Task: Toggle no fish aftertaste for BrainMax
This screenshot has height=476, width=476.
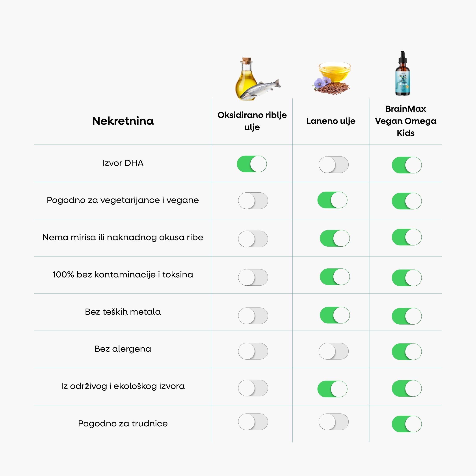Action: 407,237
